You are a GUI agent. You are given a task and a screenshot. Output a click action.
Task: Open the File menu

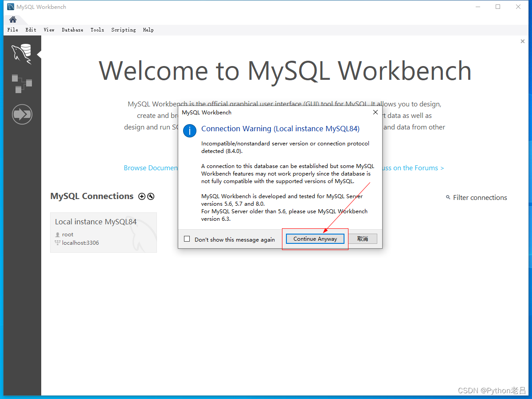tap(13, 30)
